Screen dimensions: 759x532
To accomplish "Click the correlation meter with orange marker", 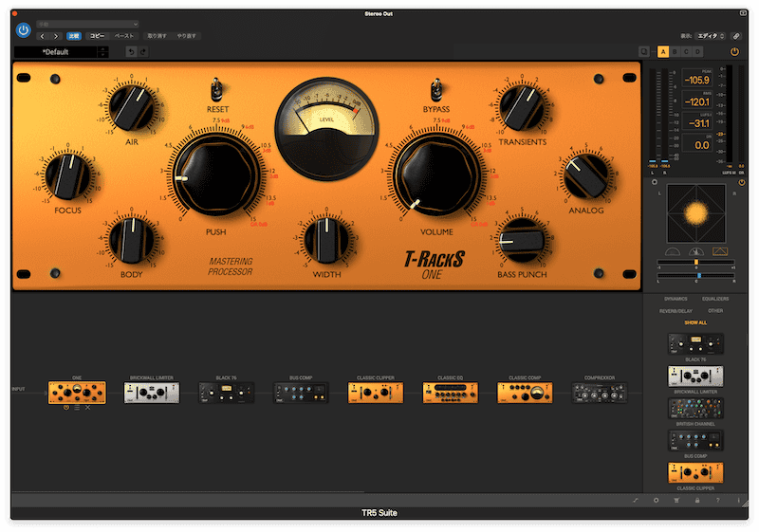I will 696,262.
